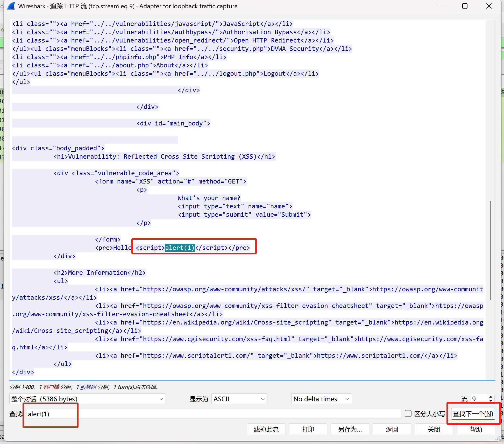Screen dimensions: 504x444
Task: Enable the 区分大小写 case-sensitive checkbox
Action: (408, 413)
